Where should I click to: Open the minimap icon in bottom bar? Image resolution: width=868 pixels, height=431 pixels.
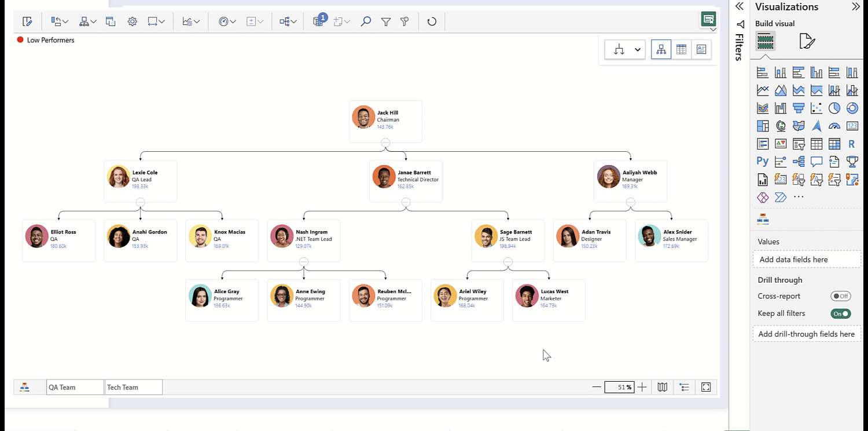pyautogui.click(x=663, y=387)
